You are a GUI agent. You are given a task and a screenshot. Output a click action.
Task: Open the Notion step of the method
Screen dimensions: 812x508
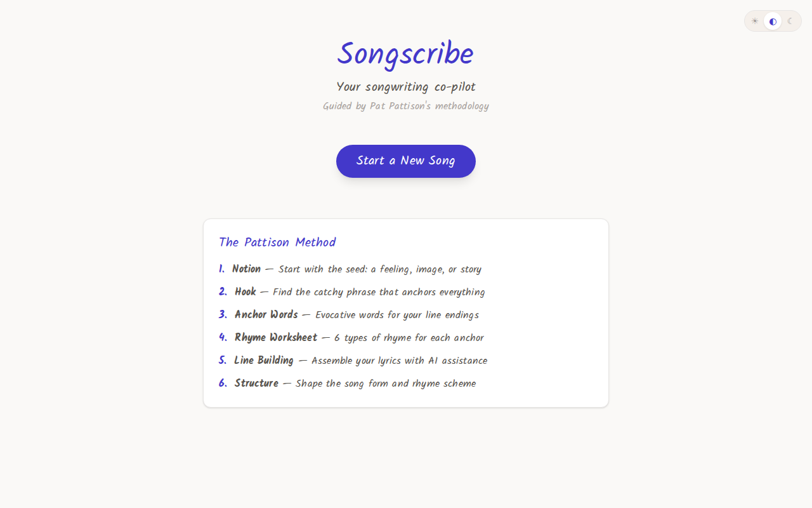pos(247,269)
